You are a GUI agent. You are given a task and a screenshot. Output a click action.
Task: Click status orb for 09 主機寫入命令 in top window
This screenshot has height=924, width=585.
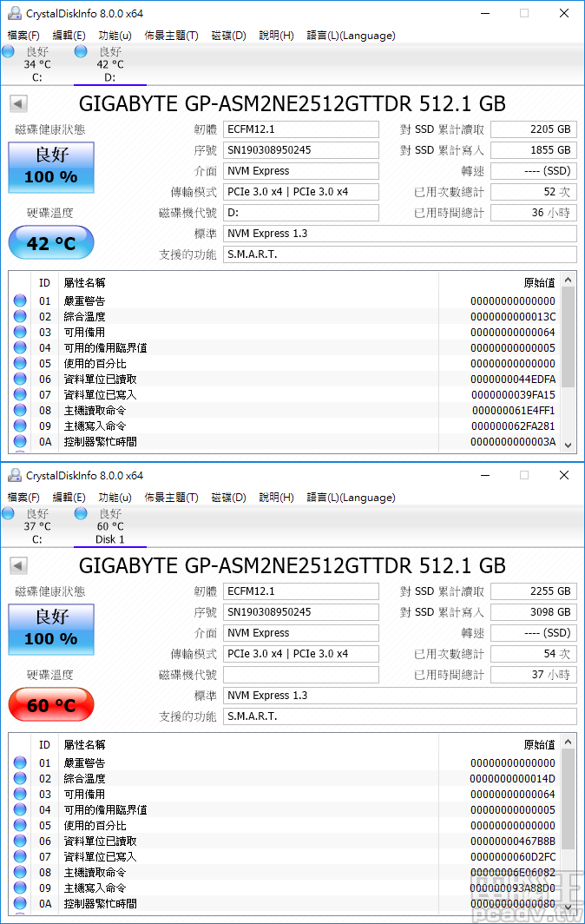20,426
